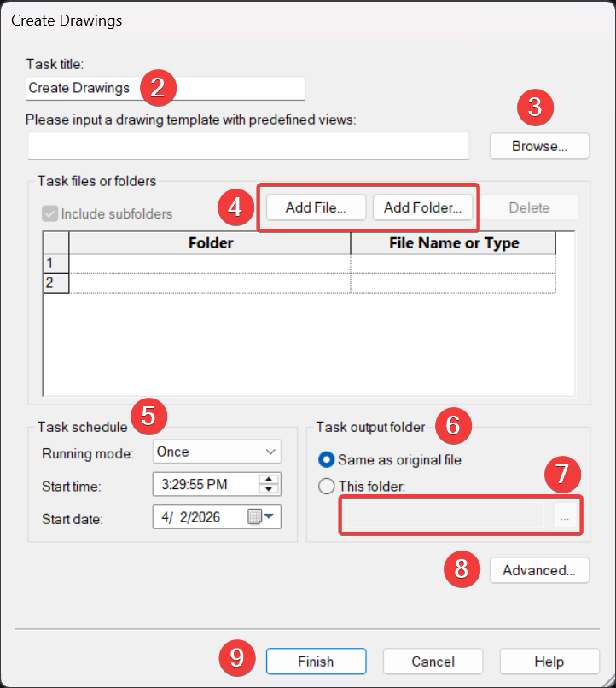Click File Name or Type column header
The image size is (616, 688).
pos(453,243)
